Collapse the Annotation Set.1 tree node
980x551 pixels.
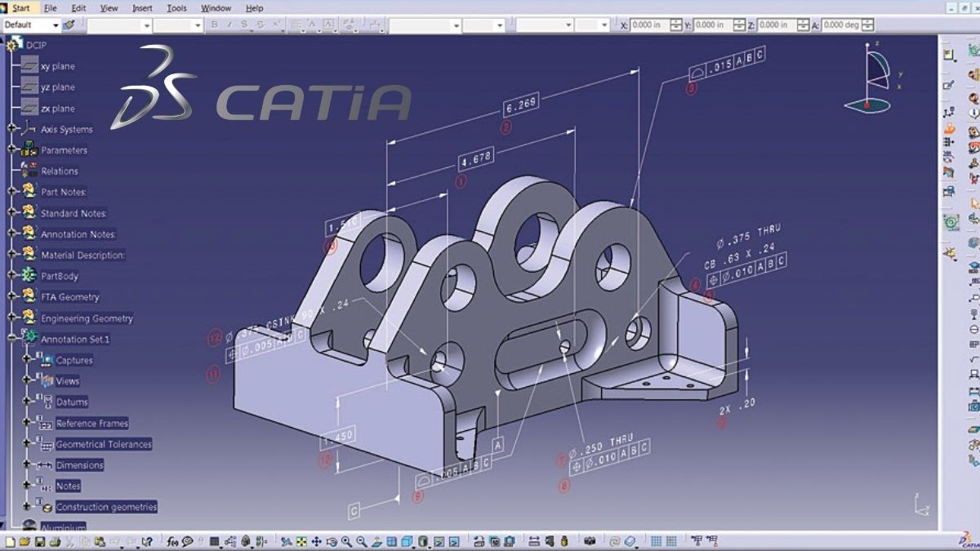pyautogui.click(x=11, y=337)
